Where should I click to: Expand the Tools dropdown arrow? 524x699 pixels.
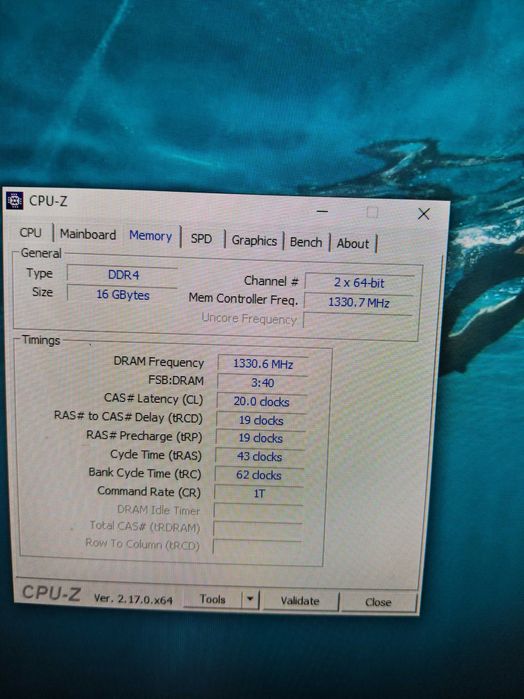click(x=250, y=600)
